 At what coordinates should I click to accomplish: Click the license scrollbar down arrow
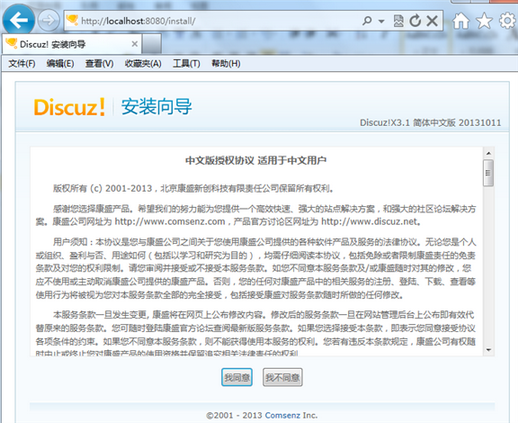click(489, 350)
